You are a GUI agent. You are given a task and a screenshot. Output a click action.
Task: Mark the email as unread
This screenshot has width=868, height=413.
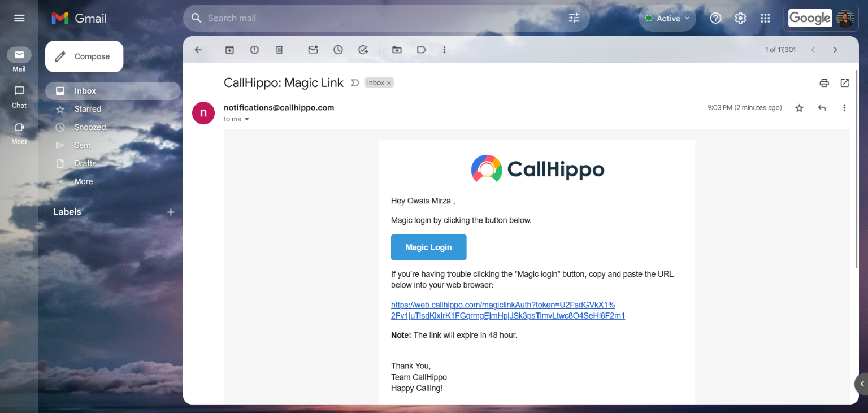click(x=313, y=50)
